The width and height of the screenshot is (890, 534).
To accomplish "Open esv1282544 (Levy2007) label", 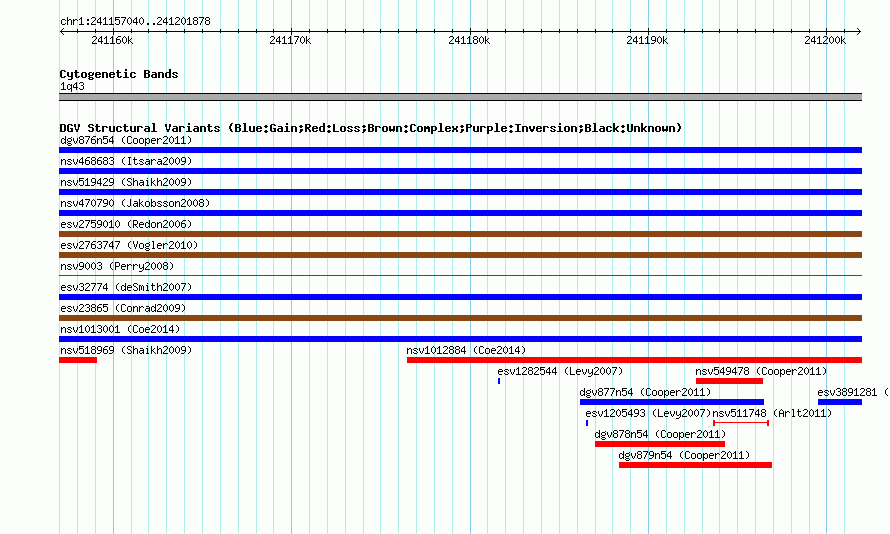I will tap(560, 371).
